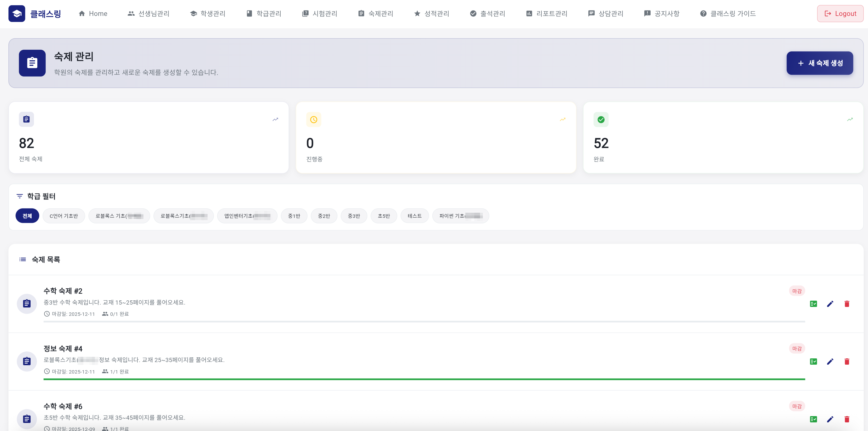Click the Logout button
The width and height of the screenshot is (868, 431).
coord(840,14)
